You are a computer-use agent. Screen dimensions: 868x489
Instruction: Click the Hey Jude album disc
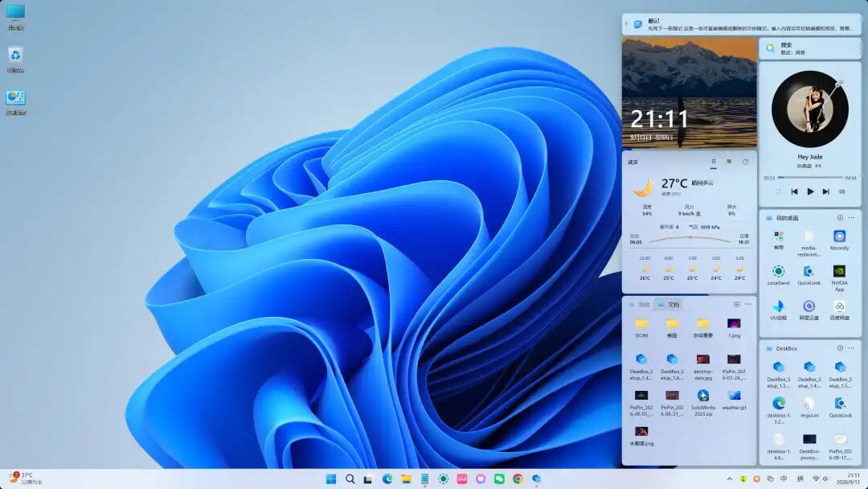click(810, 109)
